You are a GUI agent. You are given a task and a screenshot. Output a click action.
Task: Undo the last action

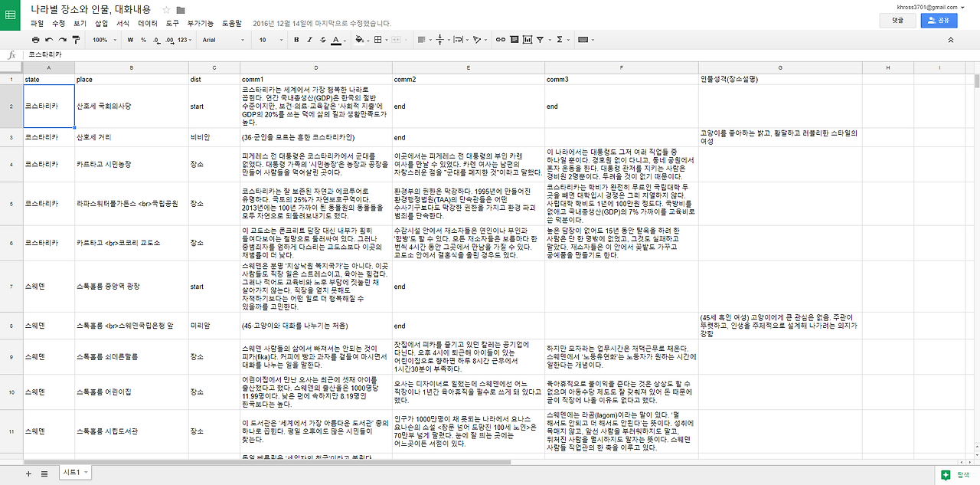[50, 39]
